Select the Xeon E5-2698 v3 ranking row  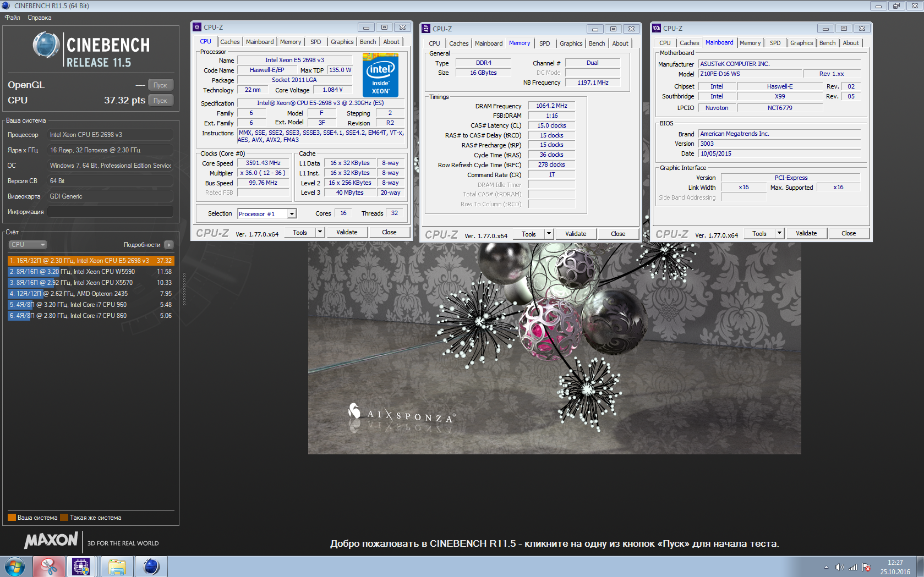[91, 261]
